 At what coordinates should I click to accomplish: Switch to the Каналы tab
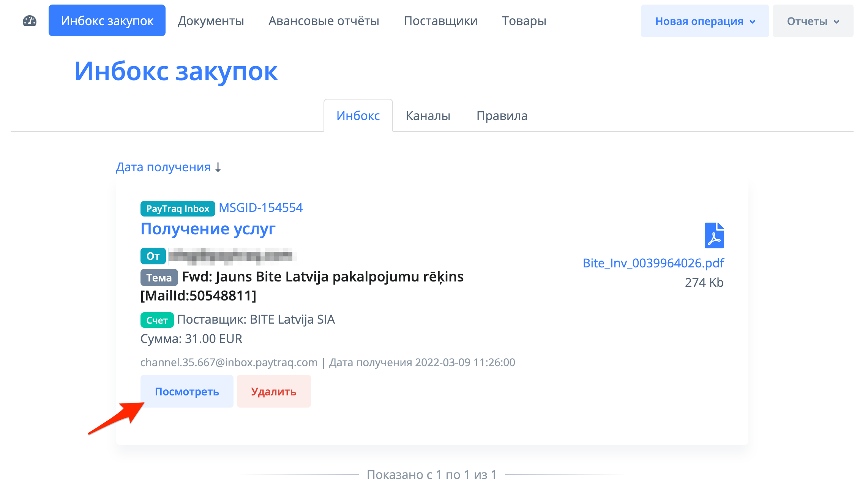click(x=428, y=116)
